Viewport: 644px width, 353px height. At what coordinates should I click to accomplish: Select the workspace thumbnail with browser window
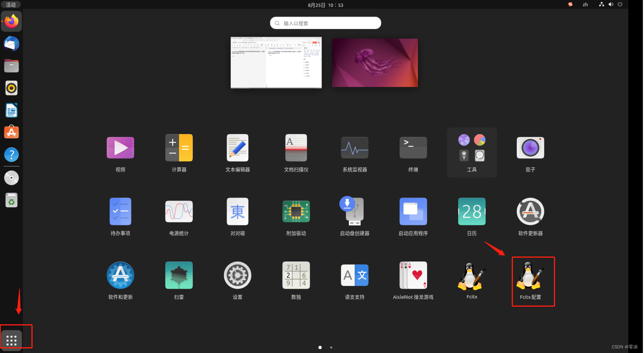click(x=276, y=62)
